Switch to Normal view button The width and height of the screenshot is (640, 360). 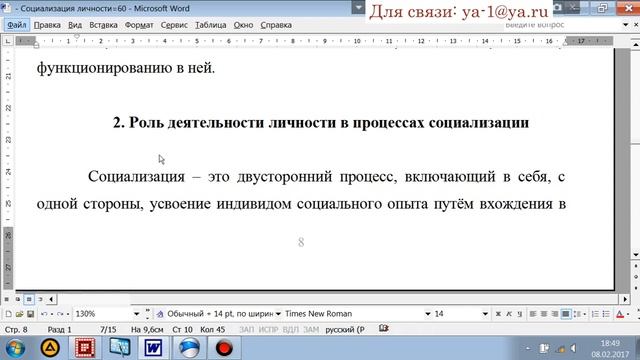tap(7, 299)
